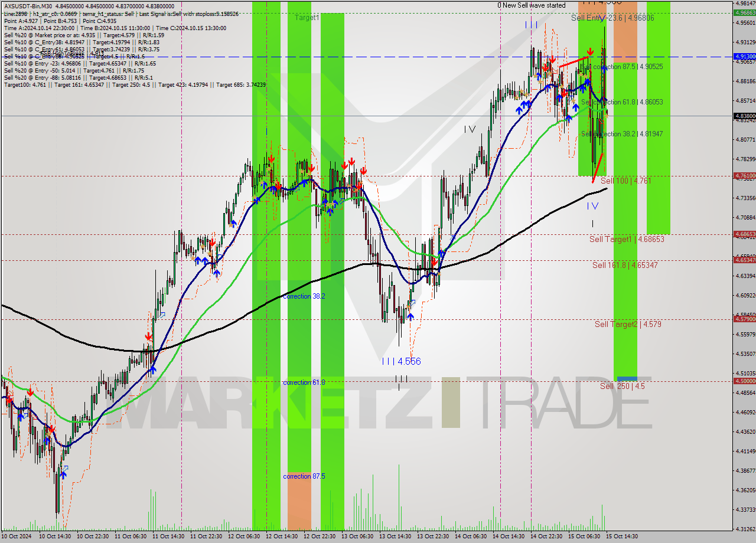The image size is (756, 543).
Task: Click the '11 Oct 06:30' time axis label
Action: click(131, 537)
